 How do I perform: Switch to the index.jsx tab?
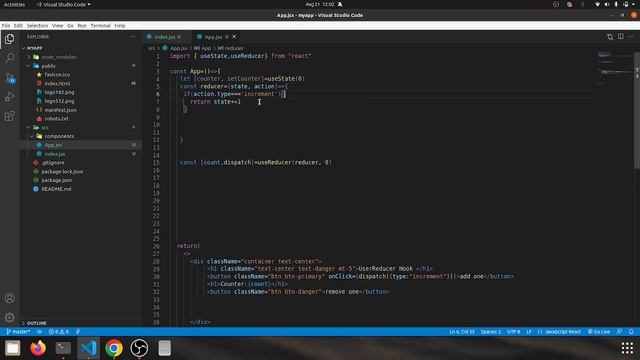pyautogui.click(x=165, y=37)
